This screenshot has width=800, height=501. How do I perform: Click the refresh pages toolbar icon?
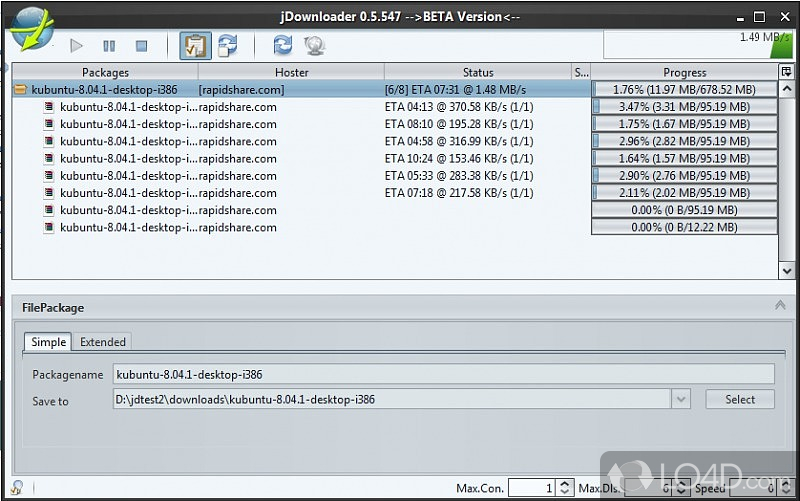click(x=228, y=45)
